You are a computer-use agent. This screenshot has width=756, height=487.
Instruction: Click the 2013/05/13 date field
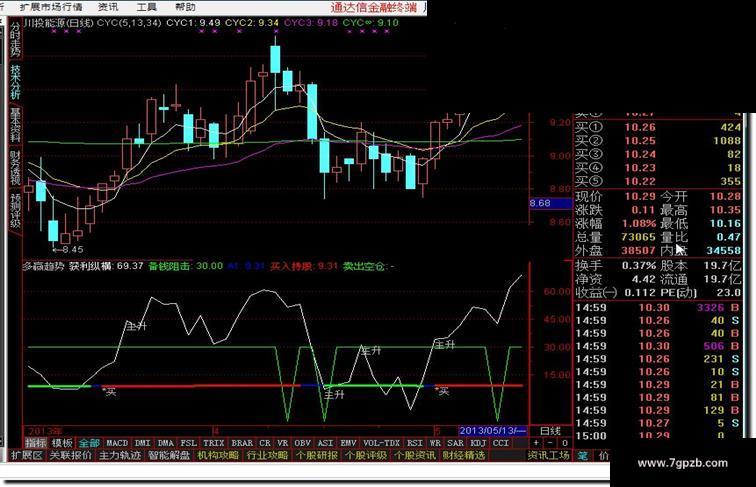[492, 431]
